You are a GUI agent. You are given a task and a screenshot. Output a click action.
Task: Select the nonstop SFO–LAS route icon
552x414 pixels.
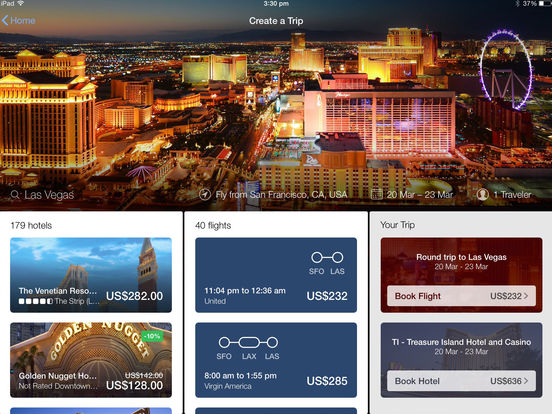pos(327,258)
